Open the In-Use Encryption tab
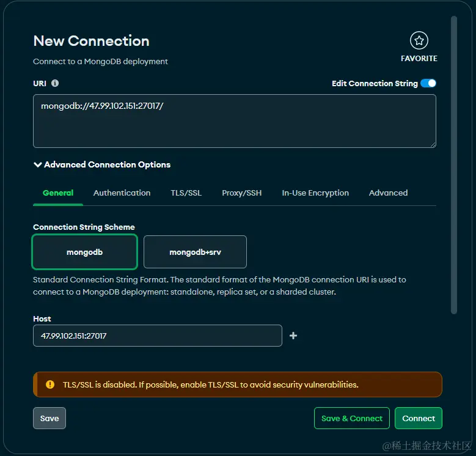 [x=315, y=193]
